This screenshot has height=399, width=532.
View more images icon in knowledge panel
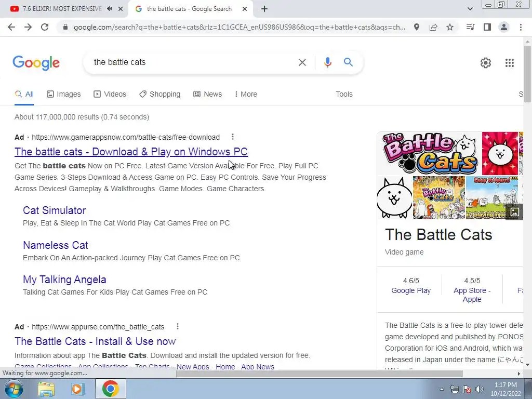(514, 212)
